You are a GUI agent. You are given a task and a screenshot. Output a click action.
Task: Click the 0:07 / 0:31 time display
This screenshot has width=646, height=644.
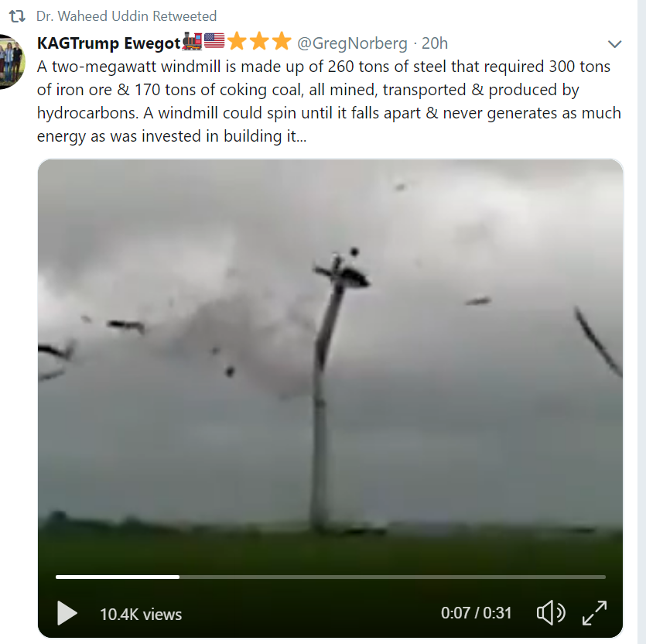click(477, 613)
